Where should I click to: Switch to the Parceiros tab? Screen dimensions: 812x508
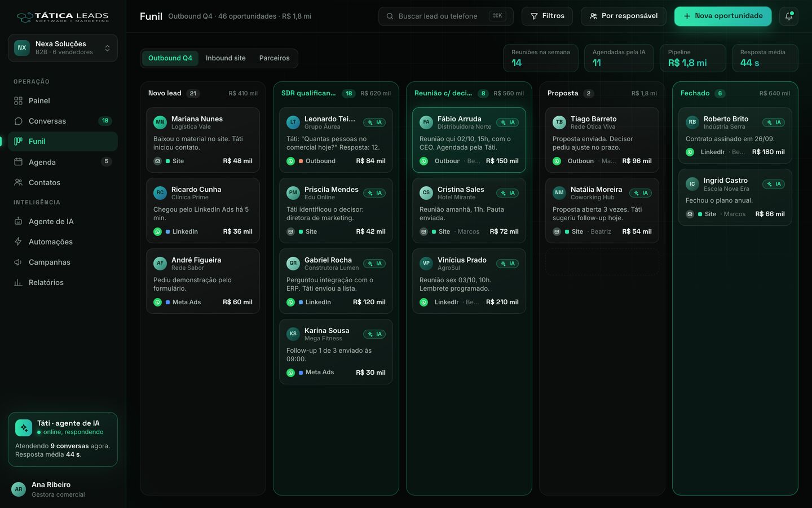pyautogui.click(x=275, y=58)
